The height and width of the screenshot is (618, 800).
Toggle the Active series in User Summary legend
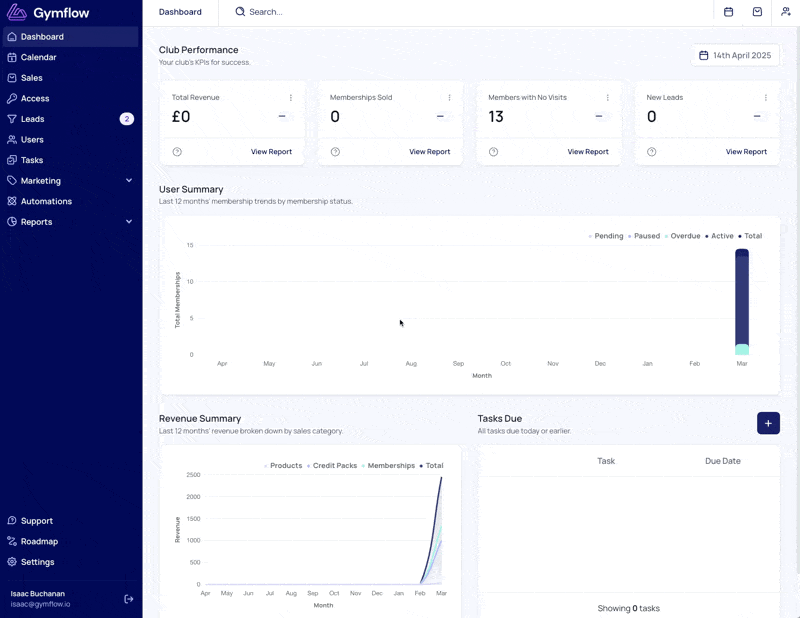tap(719, 236)
